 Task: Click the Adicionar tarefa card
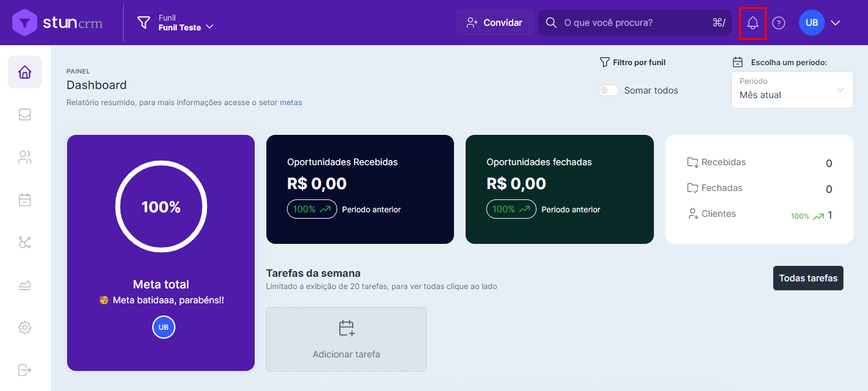point(346,339)
